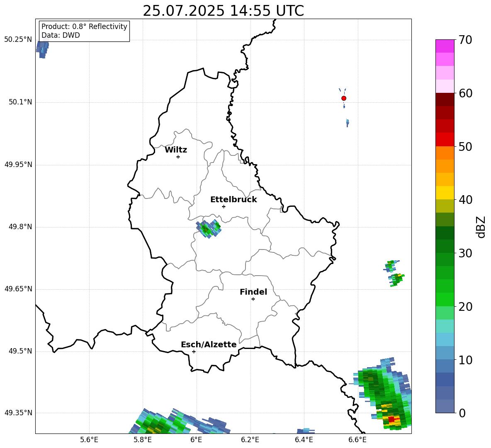Click the 5.6°E longitude label
This screenshot has height=448, width=491.
[89, 440]
